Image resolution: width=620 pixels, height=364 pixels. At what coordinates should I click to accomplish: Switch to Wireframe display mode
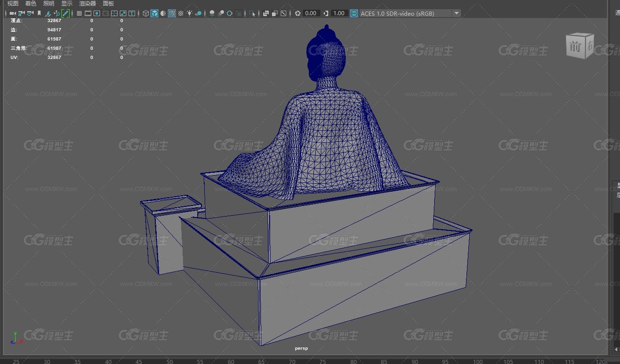[146, 13]
